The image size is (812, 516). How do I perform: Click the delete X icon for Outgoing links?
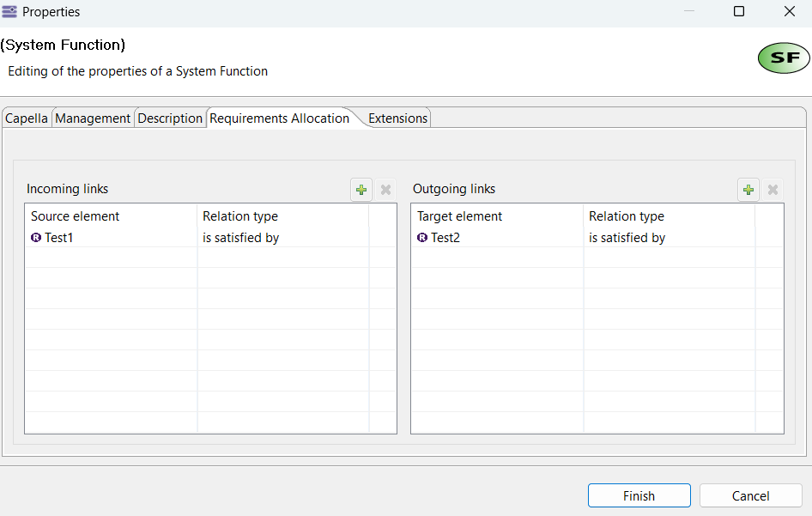coord(773,190)
